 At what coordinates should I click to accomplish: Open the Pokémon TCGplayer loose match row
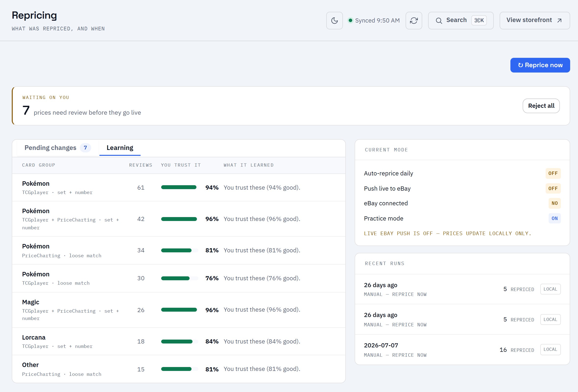179,278
